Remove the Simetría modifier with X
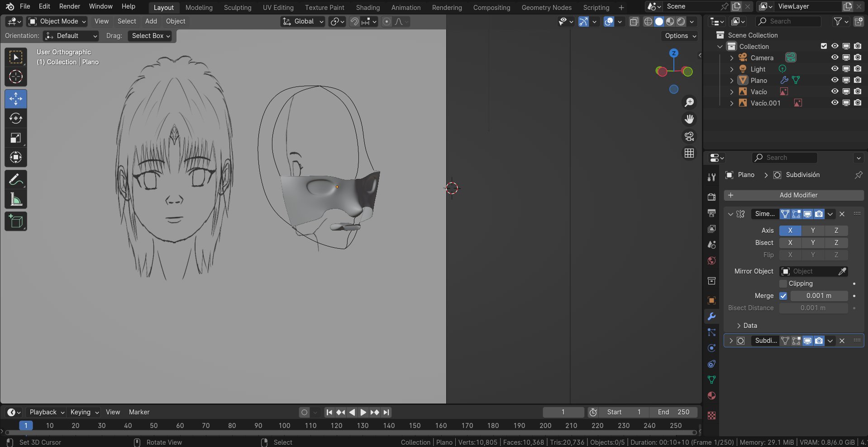Image resolution: width=868 pixels, height=447 pixels. (842, 214)
